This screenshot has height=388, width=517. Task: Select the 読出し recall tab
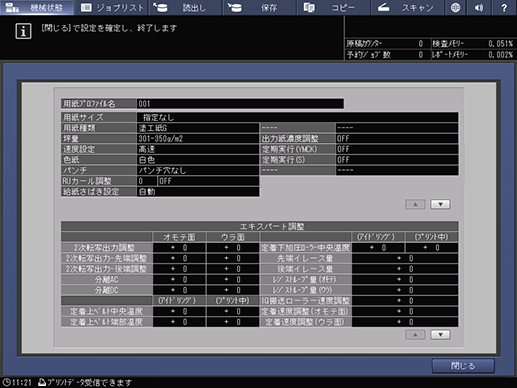(185, 7)
